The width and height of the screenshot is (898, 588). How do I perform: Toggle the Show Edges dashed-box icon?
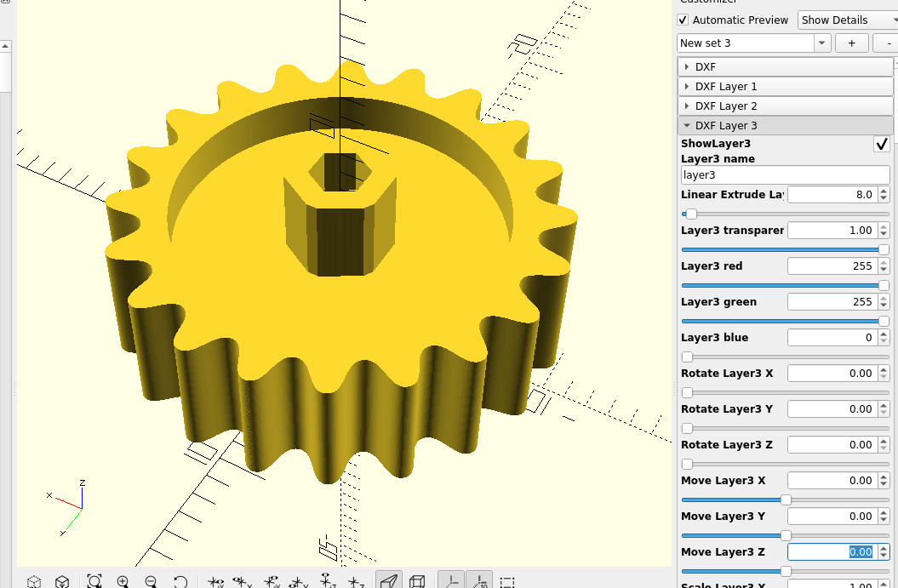click(x=506, y=582)
